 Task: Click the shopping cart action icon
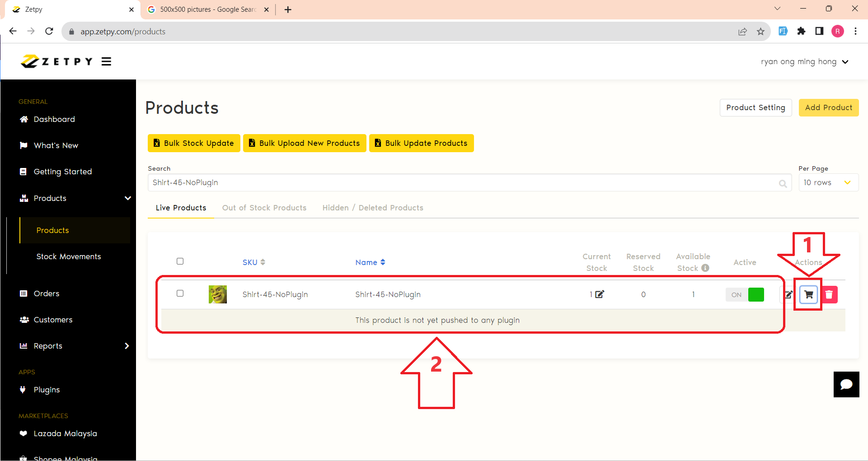pyautogui.click(x=809, y=295)
